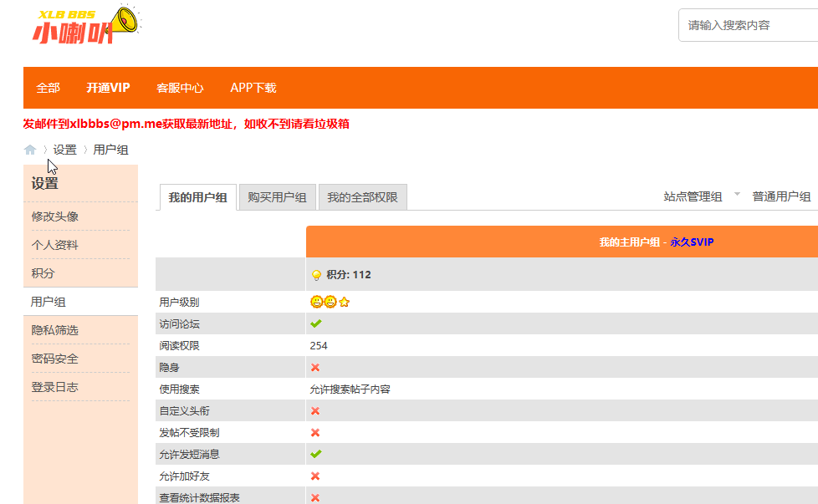818x504 pixels.
Task: Click green checkmark in 允许发短消息 row
Action: tap(315, 454)
